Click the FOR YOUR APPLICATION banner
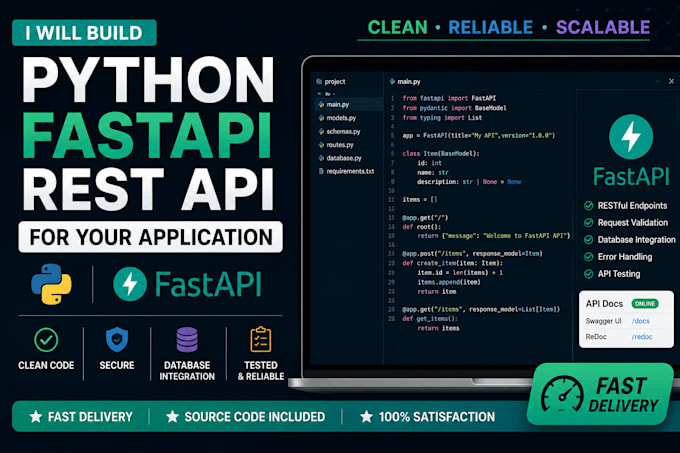 click(150, 237)
